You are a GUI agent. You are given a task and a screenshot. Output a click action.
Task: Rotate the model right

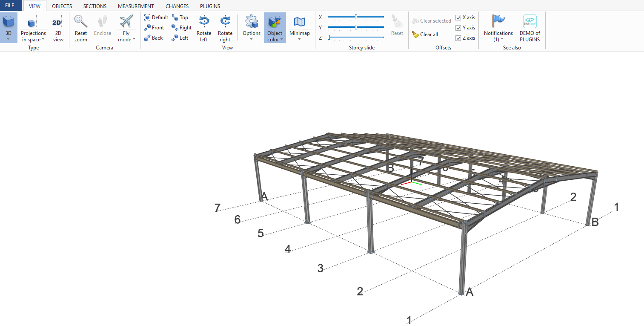click(x=225, y=28)
